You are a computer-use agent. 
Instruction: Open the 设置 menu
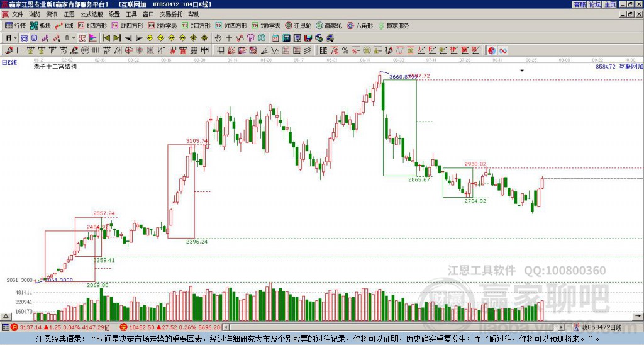pos(114,14)
